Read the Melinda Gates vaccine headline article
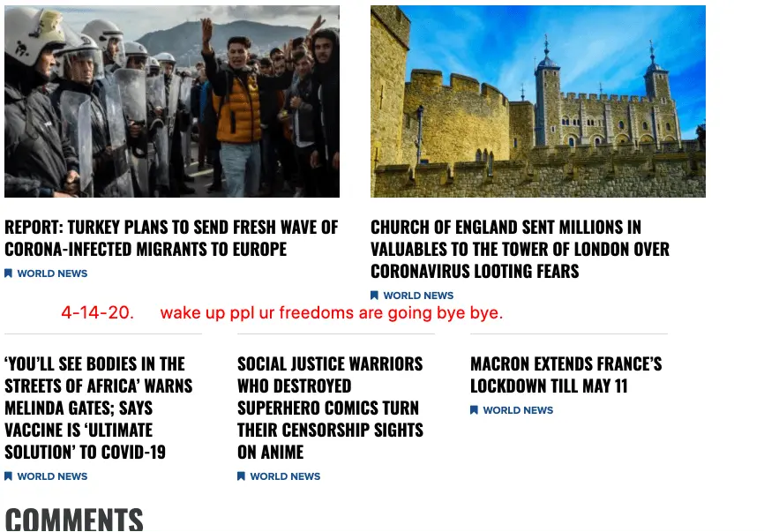 [99, 408]
